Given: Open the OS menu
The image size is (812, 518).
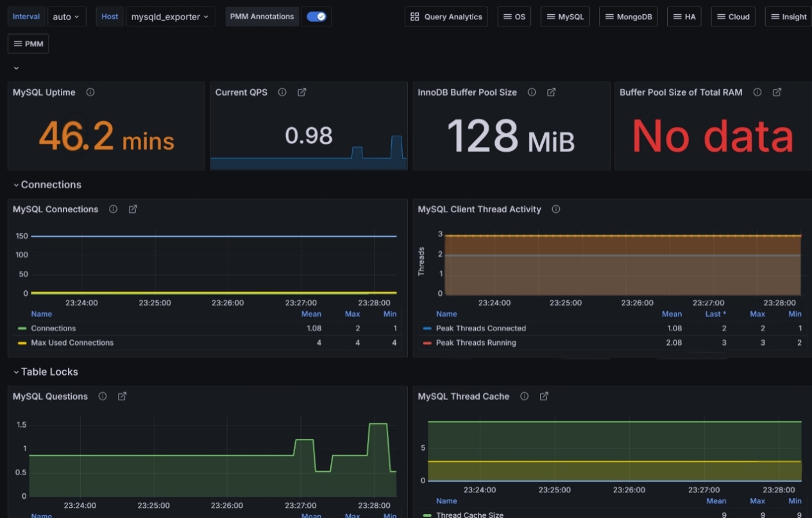Looking at the screenshot, I should [514, 17].
